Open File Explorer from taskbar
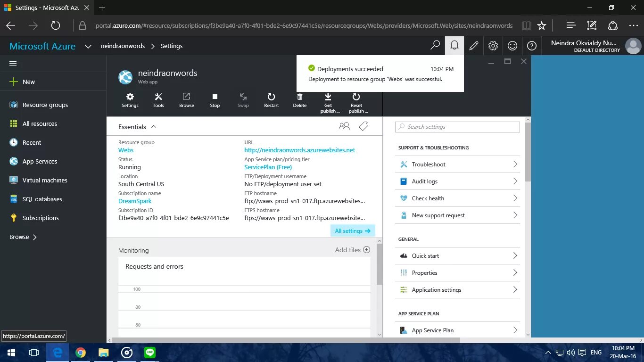The height and width of the screenshot is (362, 644). 104,352
